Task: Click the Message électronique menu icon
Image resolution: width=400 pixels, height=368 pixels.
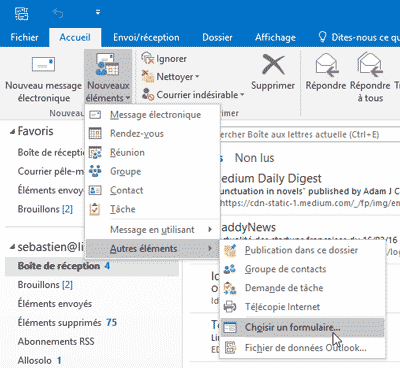Action: (x=95, y=115)
